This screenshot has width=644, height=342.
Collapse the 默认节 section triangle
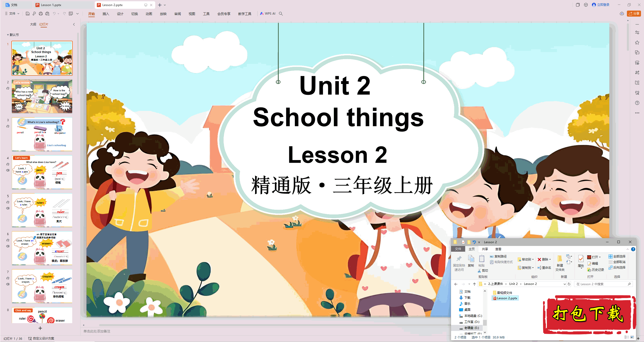point(8,35)
